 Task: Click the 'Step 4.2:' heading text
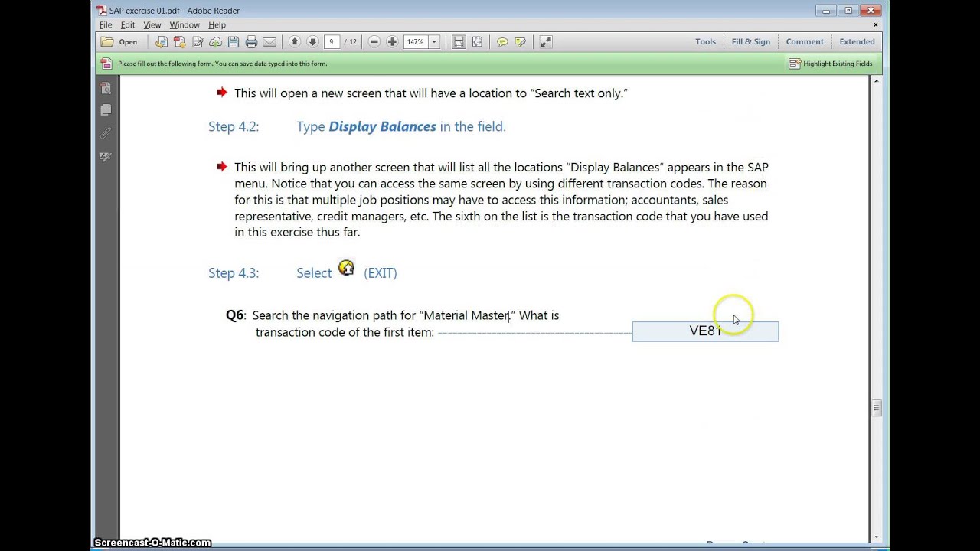pyautogui.click(x=234, y=127)
